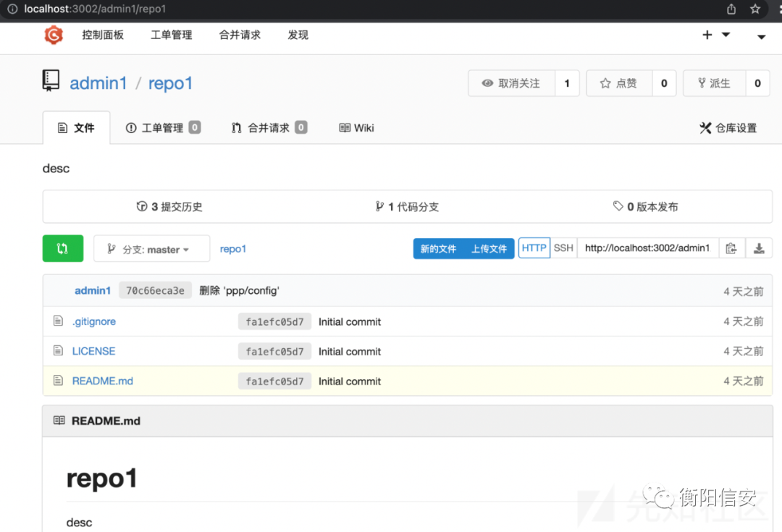Expand the 分支: master branch dropdown
The image size is (782, 532).
pyautogui.click(x=151, y=249)
